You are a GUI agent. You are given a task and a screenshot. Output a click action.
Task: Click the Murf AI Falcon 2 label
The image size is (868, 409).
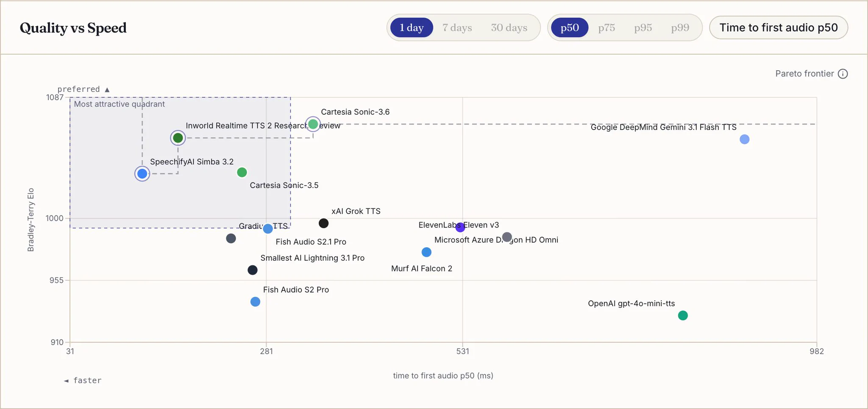422,268
